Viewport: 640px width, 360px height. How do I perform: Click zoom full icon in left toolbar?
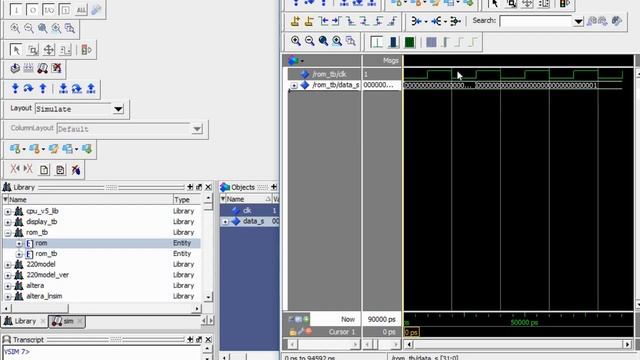[x=42, y=28]
